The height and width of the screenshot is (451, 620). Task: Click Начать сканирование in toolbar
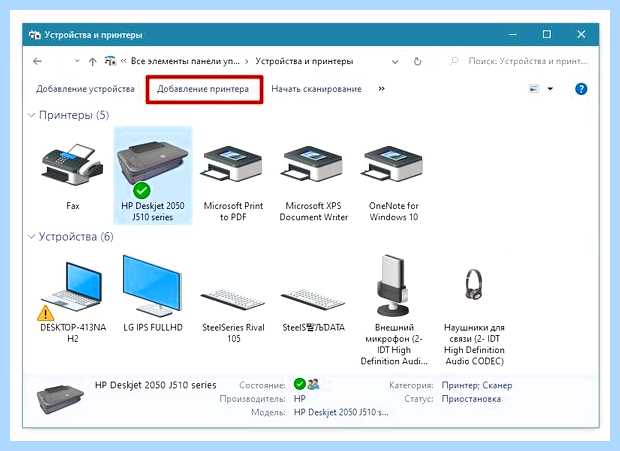tap(316, 89)
